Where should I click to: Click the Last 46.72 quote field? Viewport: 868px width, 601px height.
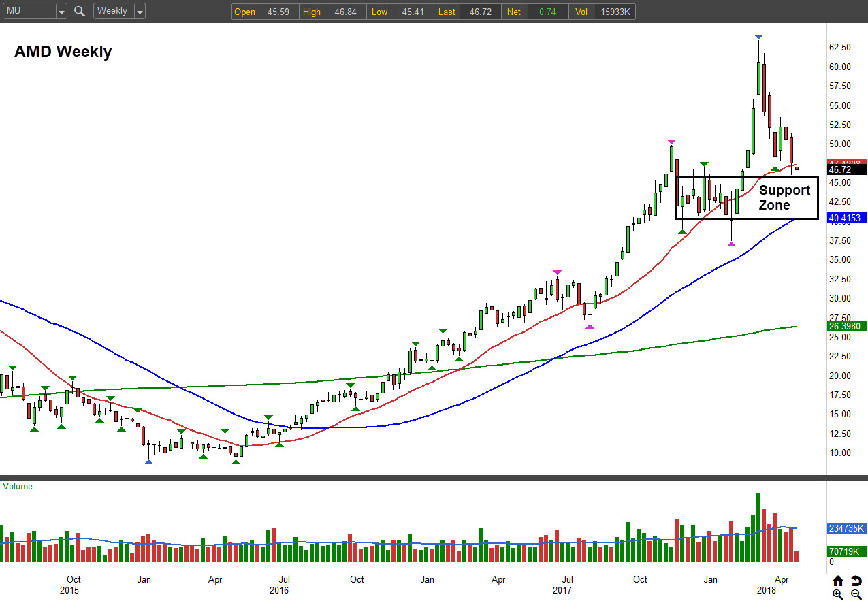468,12
